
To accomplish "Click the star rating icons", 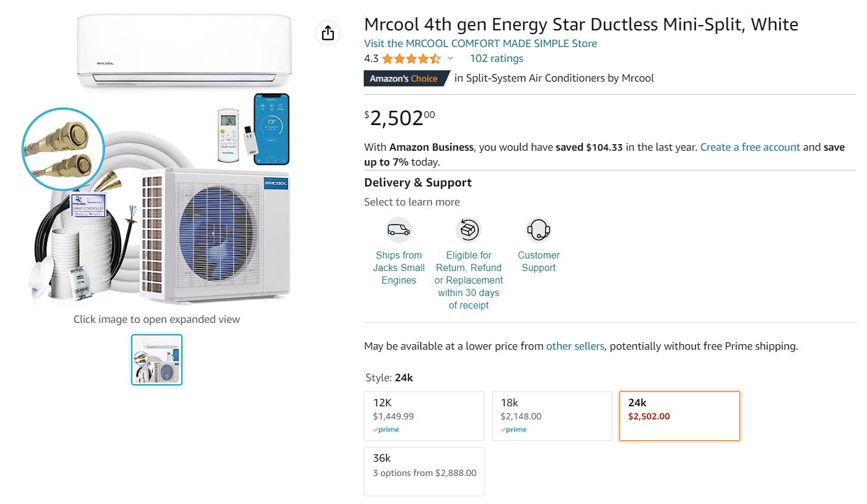I will (411, 58).
